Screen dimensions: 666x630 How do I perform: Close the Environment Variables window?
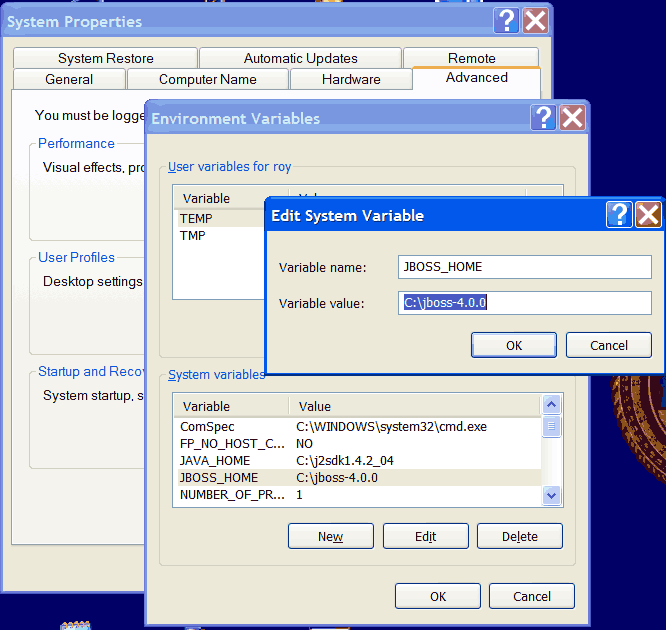coord(572,118)
